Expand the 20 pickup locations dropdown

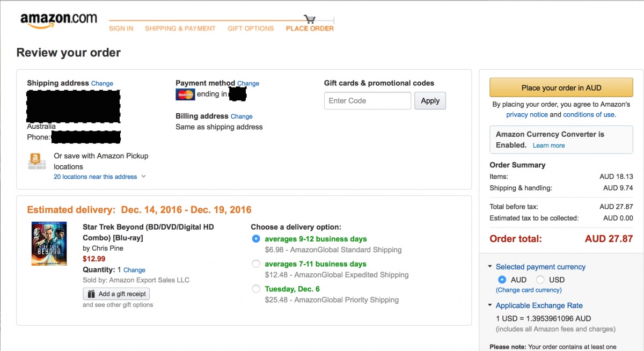(x=143, y=177)
